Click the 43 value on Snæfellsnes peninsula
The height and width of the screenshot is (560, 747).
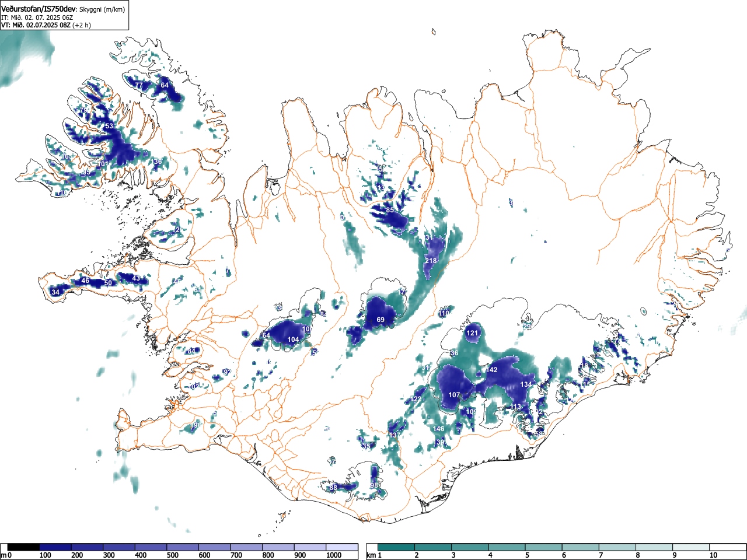(136, 278)
